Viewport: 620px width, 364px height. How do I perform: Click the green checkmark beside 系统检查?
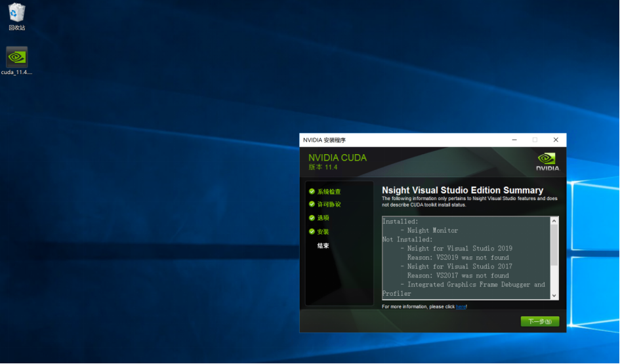(x=312, y=192)
